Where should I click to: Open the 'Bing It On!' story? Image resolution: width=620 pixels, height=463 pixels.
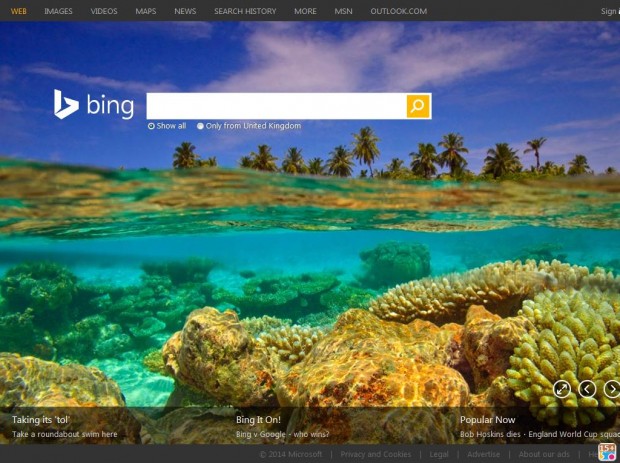pos(258,420)
